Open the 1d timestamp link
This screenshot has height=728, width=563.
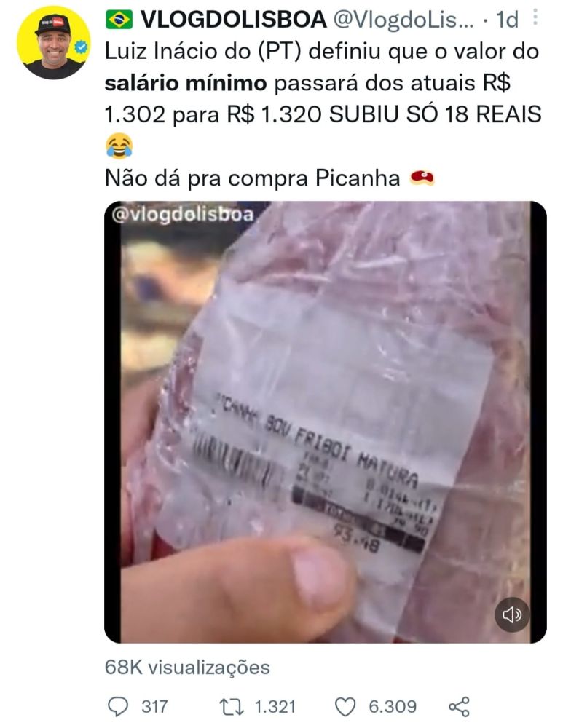507,20
